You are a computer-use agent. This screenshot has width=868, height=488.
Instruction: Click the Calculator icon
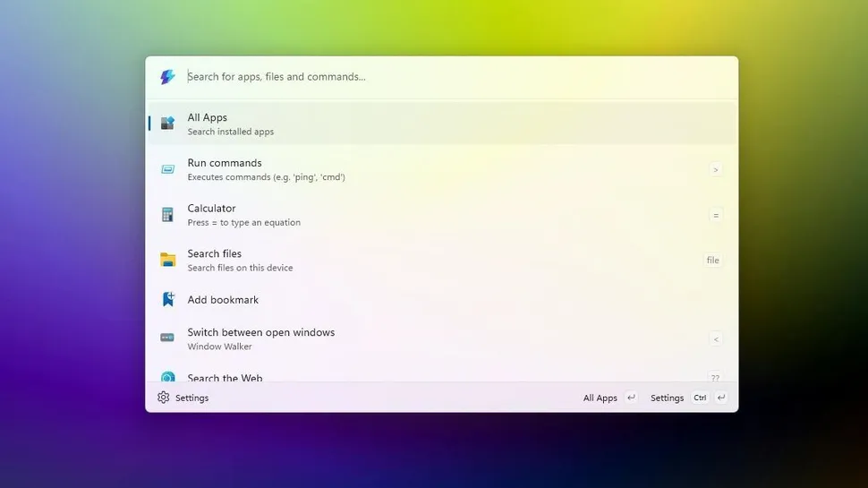pos(167,215)
